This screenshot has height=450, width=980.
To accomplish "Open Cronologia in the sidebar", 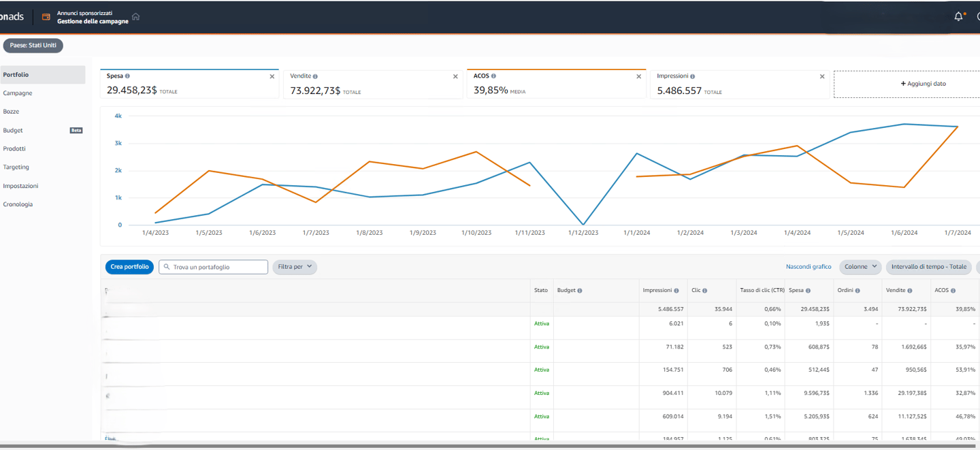I will point(18,204).
